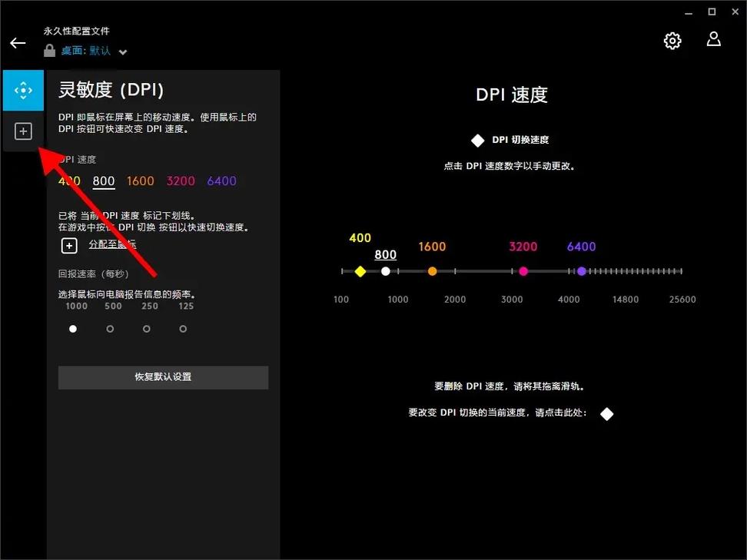
Task: Click the DPI 速度 title on the right
Action: coord(512,94)
